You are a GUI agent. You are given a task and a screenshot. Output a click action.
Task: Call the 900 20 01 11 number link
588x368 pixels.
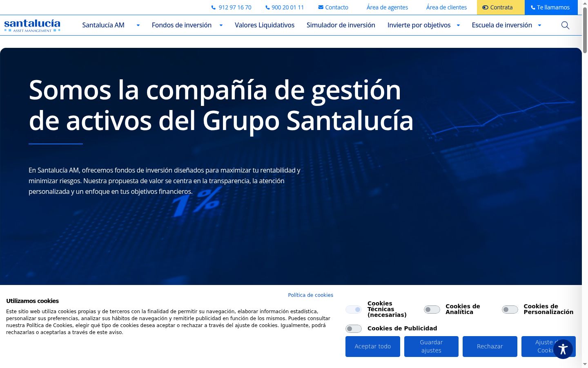(x=288, y=7)
